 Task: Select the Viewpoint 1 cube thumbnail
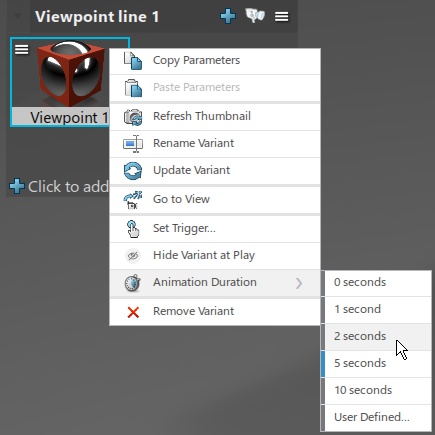70,73
